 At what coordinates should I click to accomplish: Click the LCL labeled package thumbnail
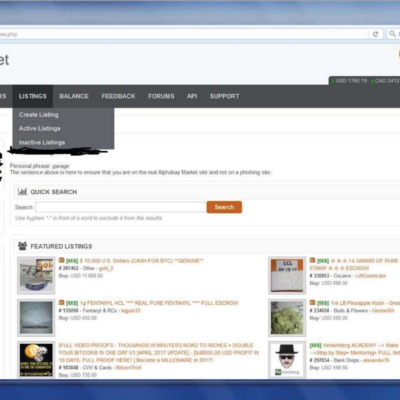click(287, 275)
